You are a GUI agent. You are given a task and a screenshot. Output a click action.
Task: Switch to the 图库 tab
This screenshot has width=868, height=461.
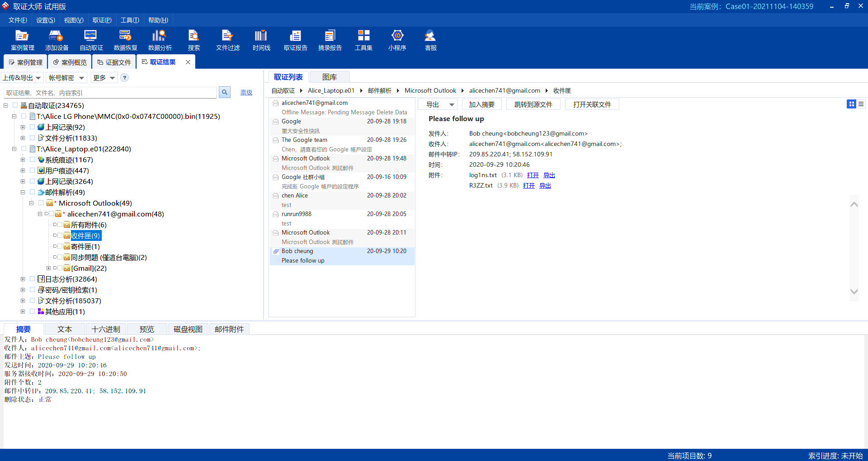(x=329, y=77)
